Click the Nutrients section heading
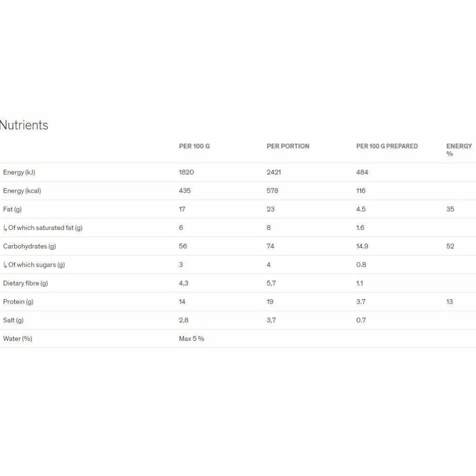Viewport: 476px width, 476px height. click(x=24, y=125)
